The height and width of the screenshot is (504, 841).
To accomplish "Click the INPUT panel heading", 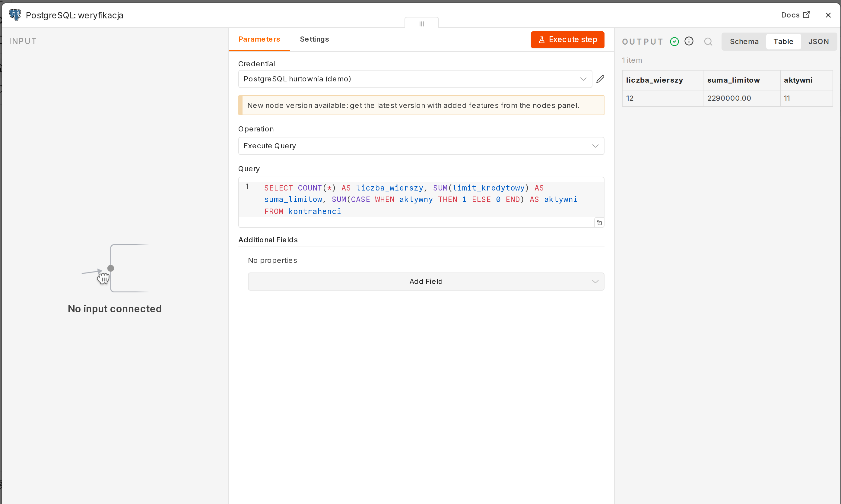I will pyautogui.click(x=23, y=41).
